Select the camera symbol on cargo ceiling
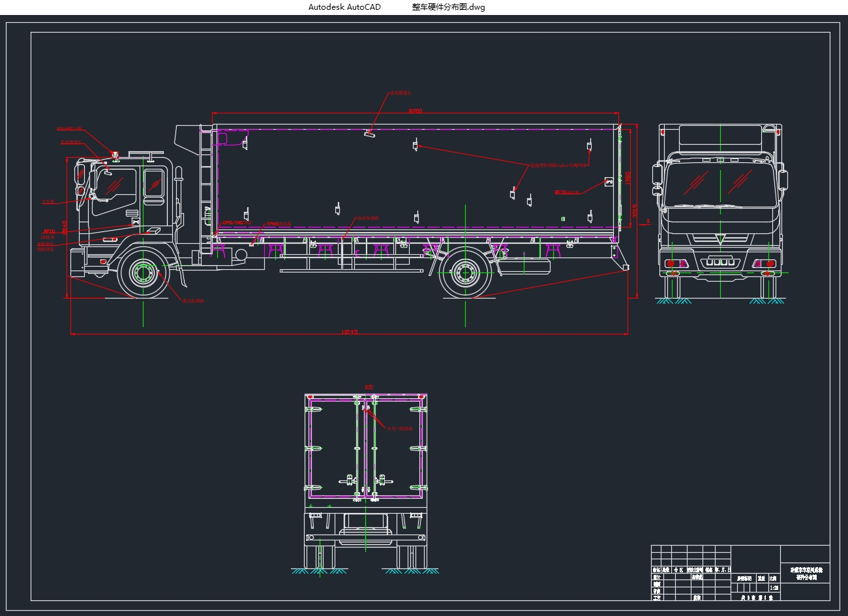 tap(369, 134)
